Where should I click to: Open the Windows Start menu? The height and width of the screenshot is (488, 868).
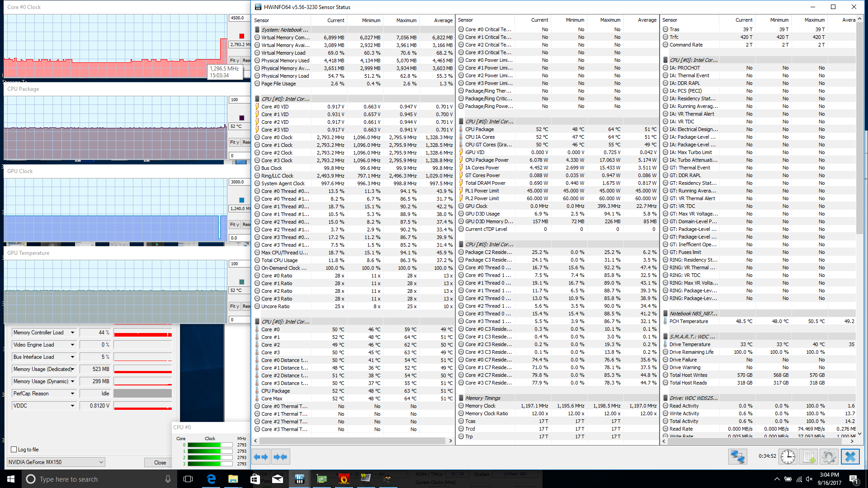[x=11, y=479]
